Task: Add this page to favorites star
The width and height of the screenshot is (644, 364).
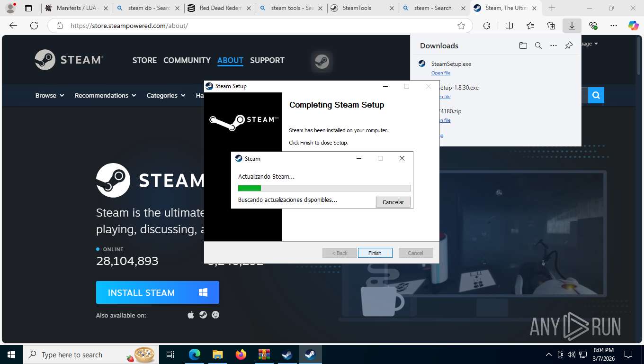Action: tap(461, 26)
